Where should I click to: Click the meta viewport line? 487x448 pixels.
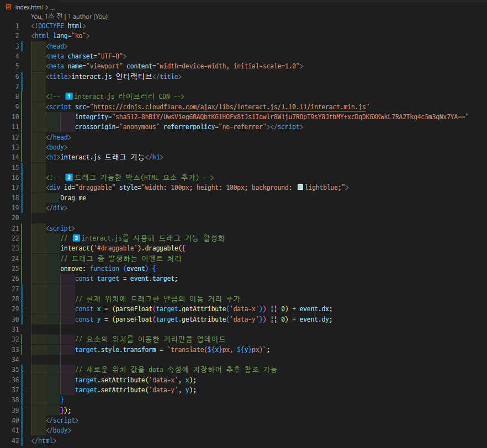[174, 66]
